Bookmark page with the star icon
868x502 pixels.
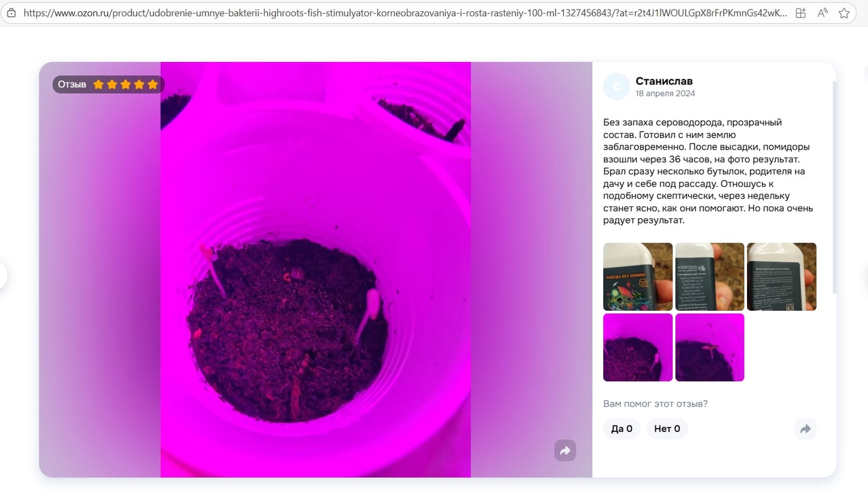pyautogui.click(x=844, y=13)
